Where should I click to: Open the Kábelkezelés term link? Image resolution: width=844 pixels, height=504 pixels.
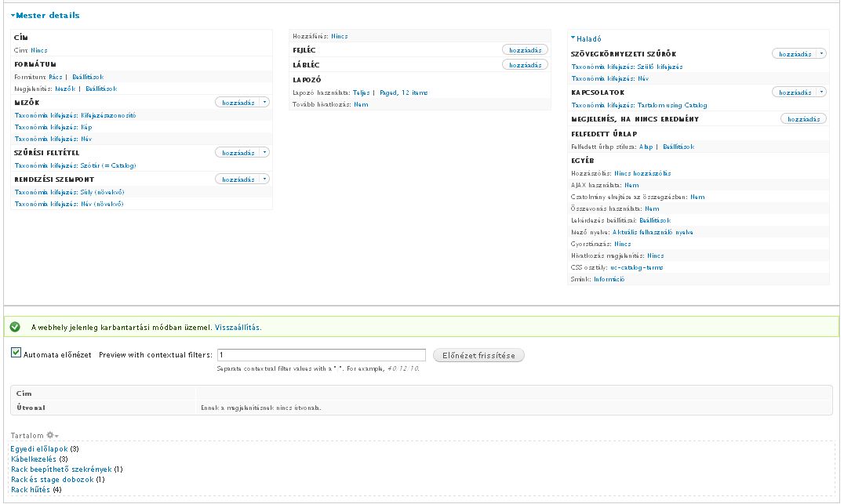point(33,459)
